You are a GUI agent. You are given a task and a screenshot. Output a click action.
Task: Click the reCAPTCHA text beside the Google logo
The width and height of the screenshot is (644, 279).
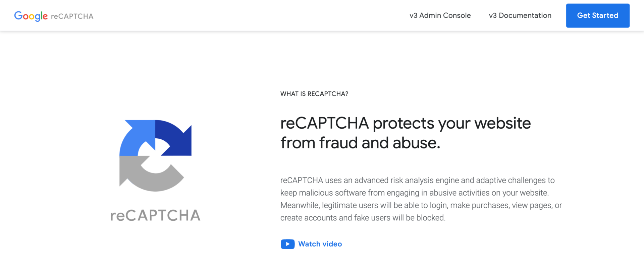[72, 16]
